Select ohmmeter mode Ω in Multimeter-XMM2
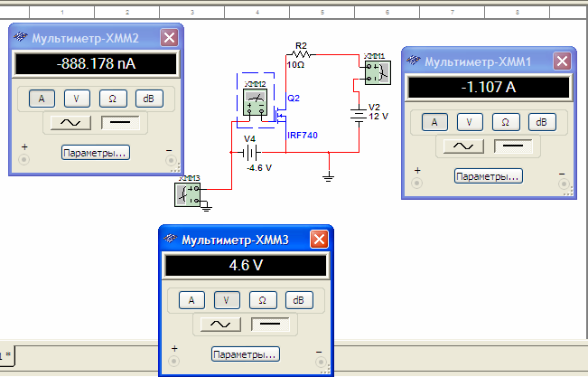 tap(113, 99)
